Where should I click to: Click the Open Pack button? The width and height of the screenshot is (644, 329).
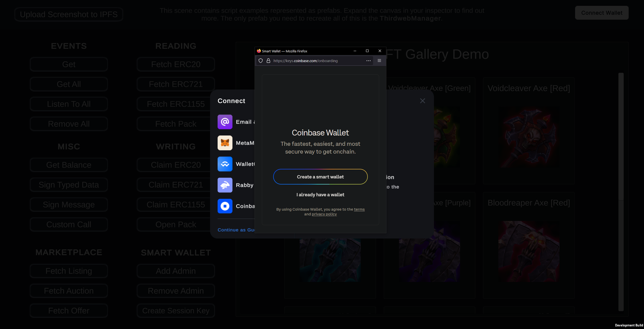[x=176, y=224]
